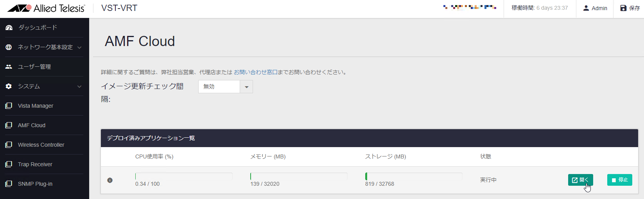
Task: Click the user management people icon
Action: pyautogui.click(x=9, y=67)
